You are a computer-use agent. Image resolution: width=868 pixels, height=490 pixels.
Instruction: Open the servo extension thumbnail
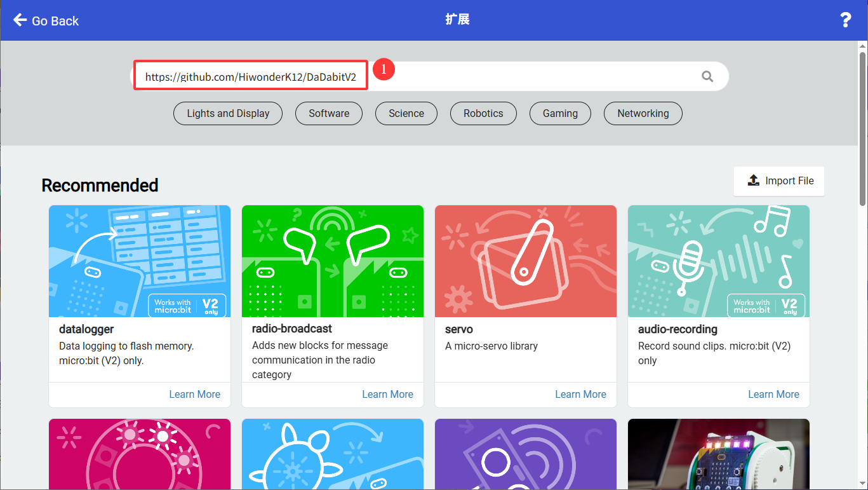click(x=526, y=261)
